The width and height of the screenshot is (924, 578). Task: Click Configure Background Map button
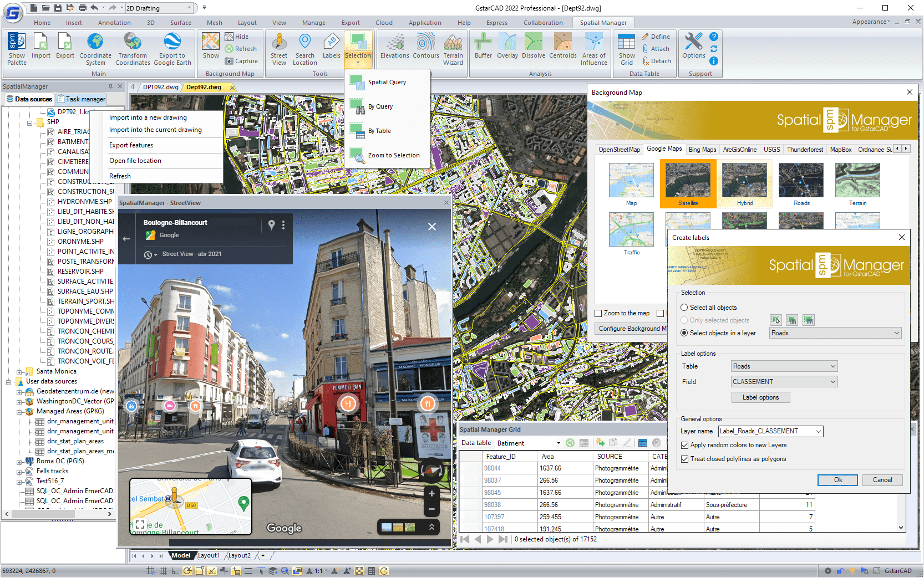[632, 329]
